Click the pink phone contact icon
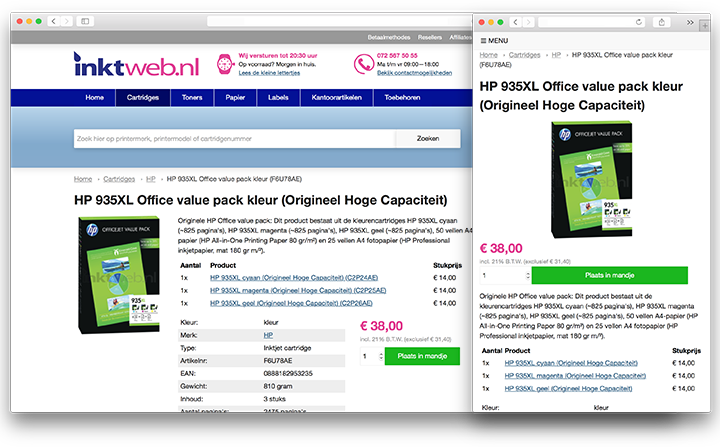 click(362, 64)
